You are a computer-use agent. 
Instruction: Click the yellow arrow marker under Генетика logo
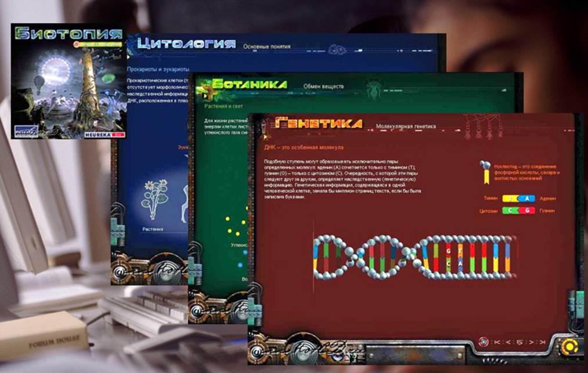[x=266, y=137]
